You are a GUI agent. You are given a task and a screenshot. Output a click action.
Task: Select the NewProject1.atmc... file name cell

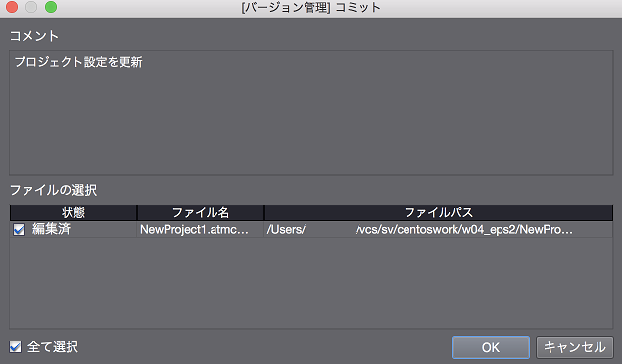[x=201, y=229]
